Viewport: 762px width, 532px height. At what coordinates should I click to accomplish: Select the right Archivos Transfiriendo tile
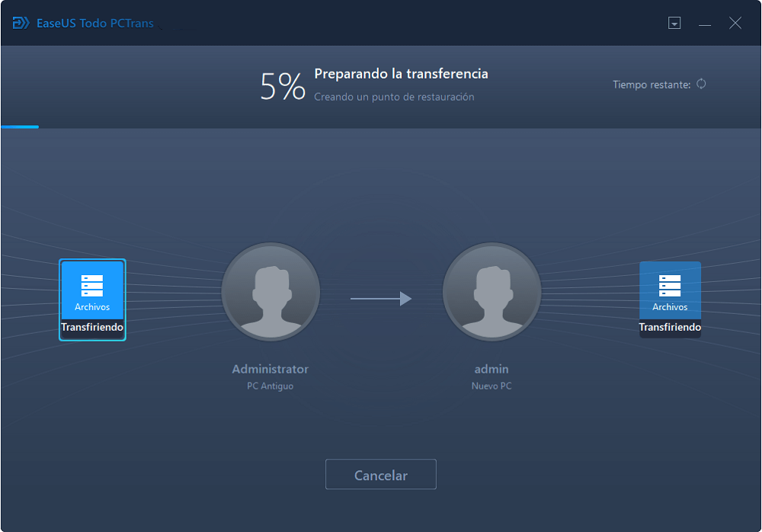[670, 300]
